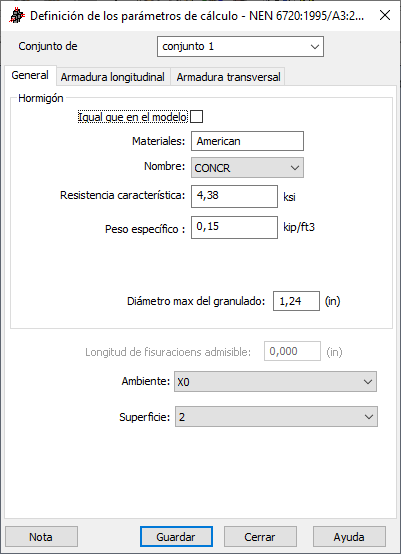Viewport: 401px width, 554px height.
Task: Expand the Ambiente X0 dropdown
Action: pyautogui.click(x=275, y=382)
